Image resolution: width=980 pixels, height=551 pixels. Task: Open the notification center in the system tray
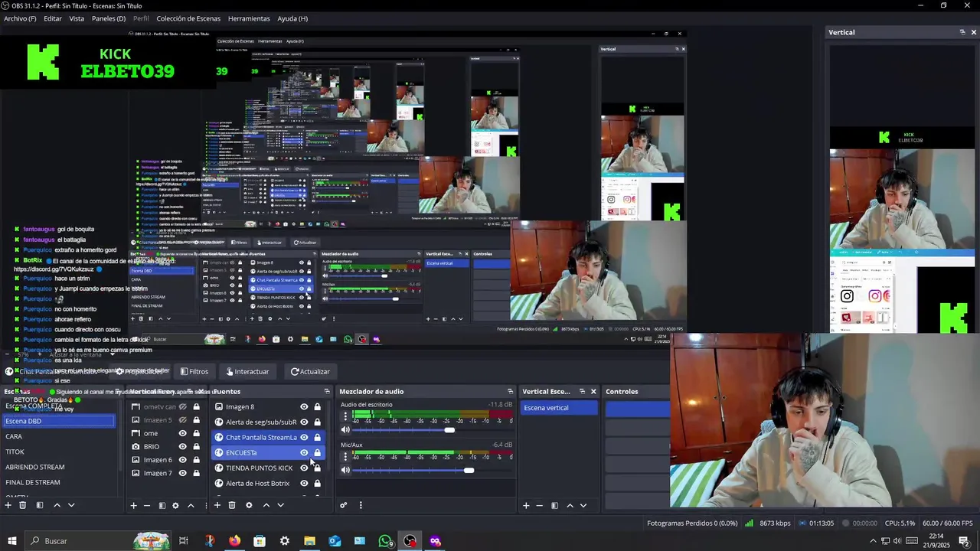(x=964, y=541)
